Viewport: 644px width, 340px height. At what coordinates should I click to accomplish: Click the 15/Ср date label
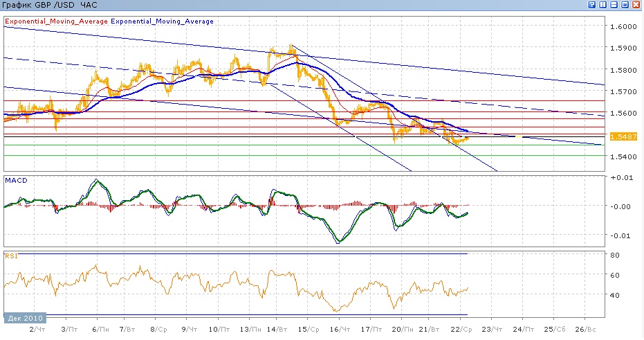coord(309,330)
